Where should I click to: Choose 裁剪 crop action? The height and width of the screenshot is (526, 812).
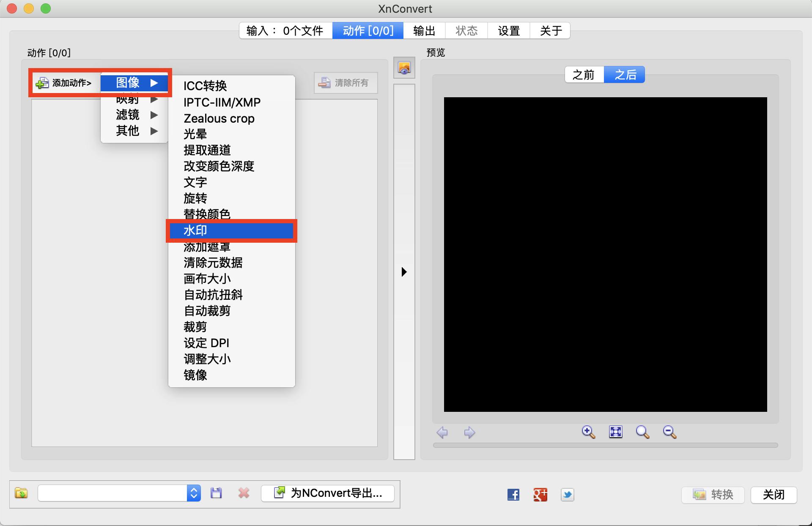pyautogui.click(x=231, y=327)
